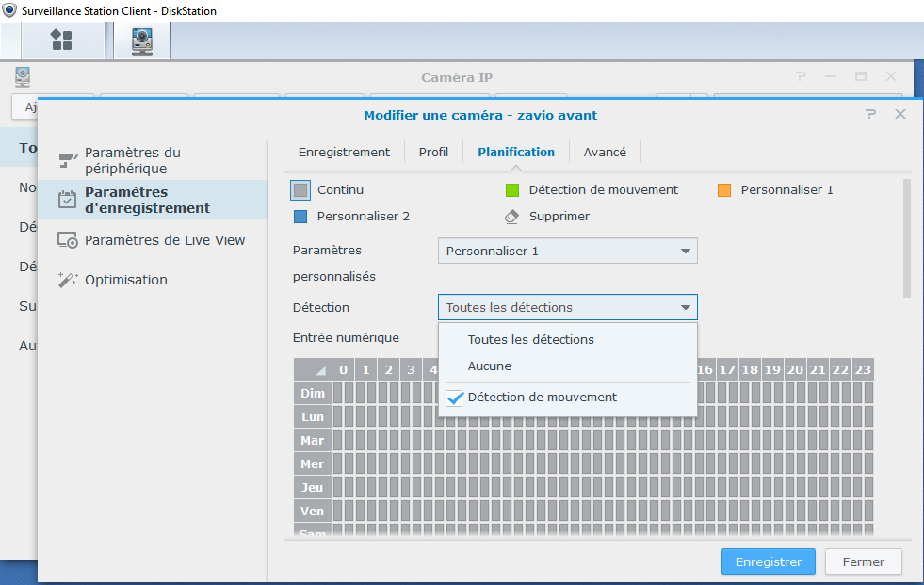
Task: Open Paramètres du périphérique section
Action: point(132,160)
